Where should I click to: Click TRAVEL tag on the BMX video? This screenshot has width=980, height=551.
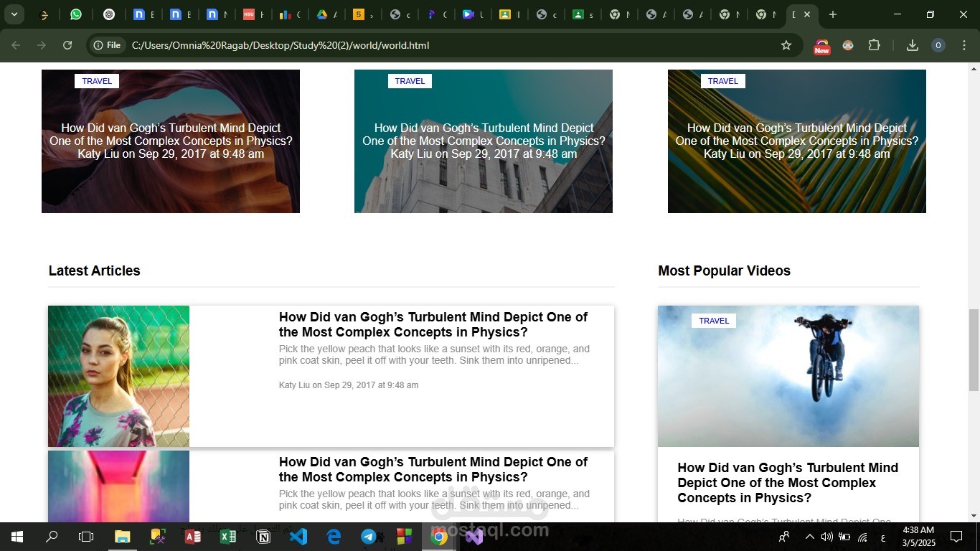(714, 321)
